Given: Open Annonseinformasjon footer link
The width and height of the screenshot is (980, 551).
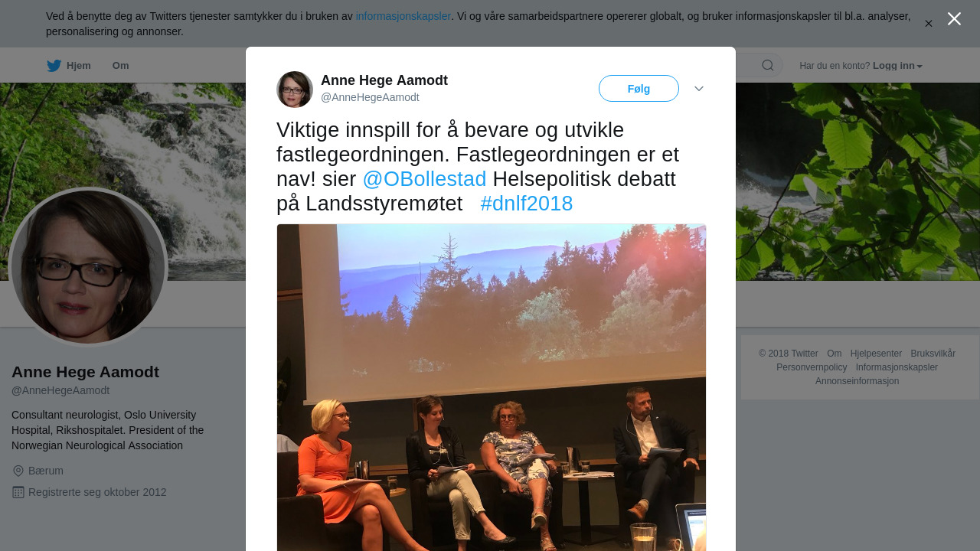Looking at the screenshot, I should pos(857,381).
